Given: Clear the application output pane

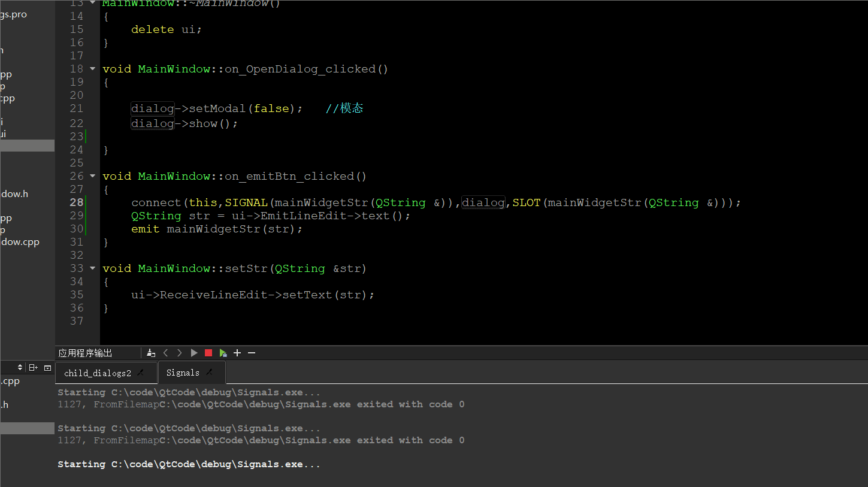Looking at the screenshot, I should [x=151, y=353].
